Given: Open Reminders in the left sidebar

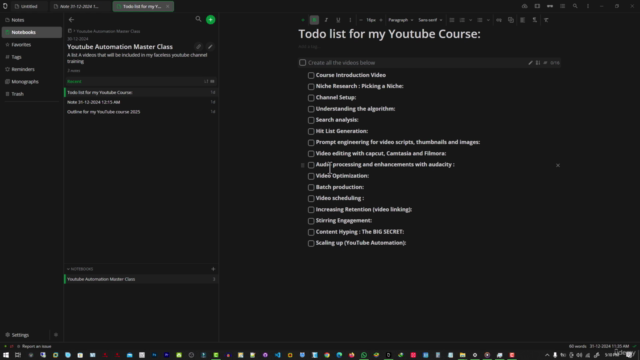Looking at the screenshot, I should pyautogui.click(x=31, y=69).
